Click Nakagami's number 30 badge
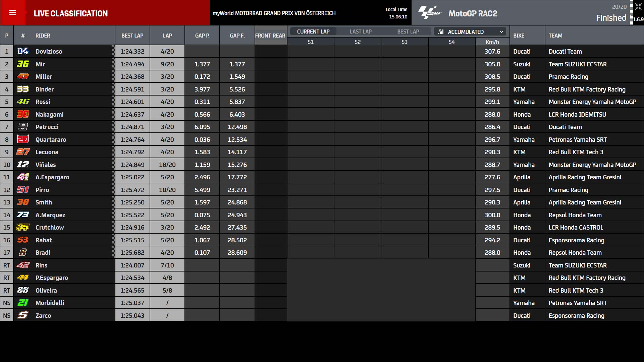644x362 pixels. (x=23, y=114)
